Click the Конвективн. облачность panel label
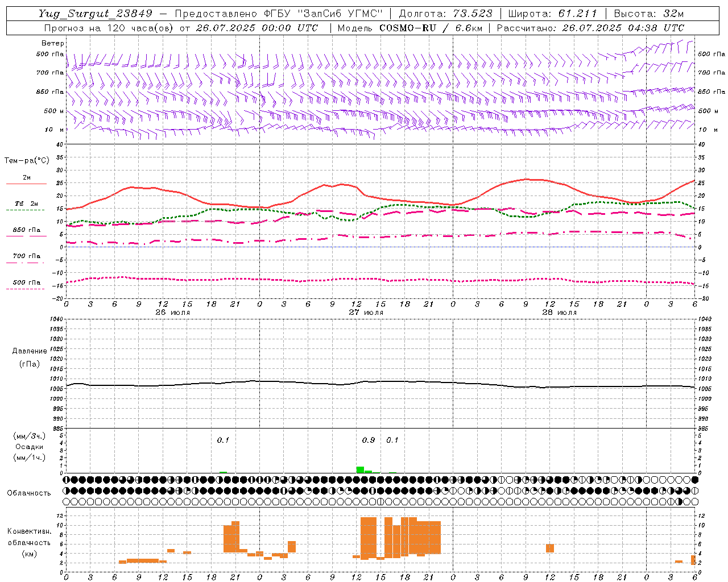Viewport: 728px width, 582px height. click(29, 537)
